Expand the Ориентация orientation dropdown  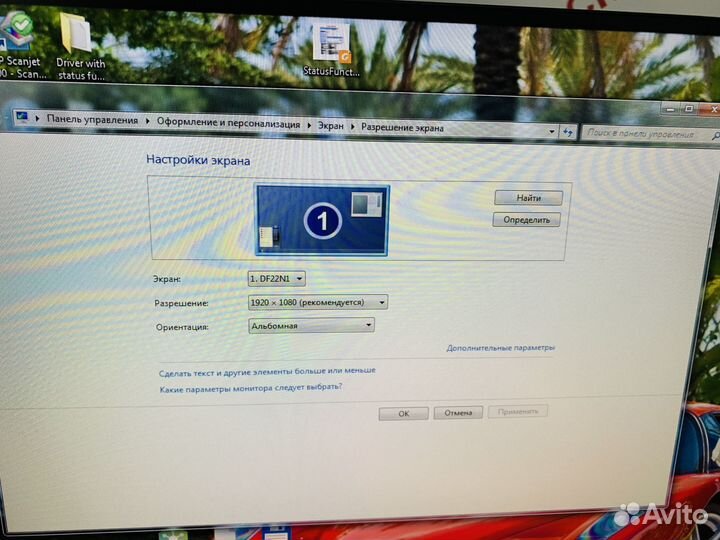(311, 325)
